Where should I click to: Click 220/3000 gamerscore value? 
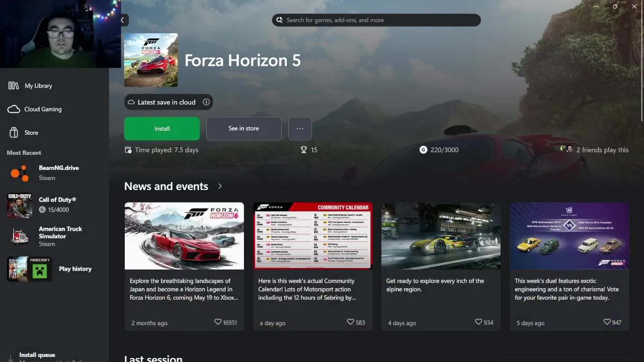(x=444, y=150)
